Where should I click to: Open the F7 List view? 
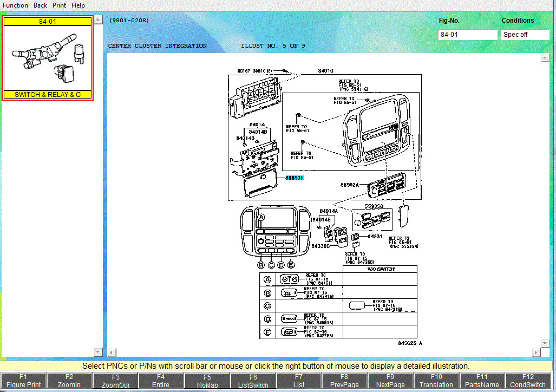(x=299, y=381)
